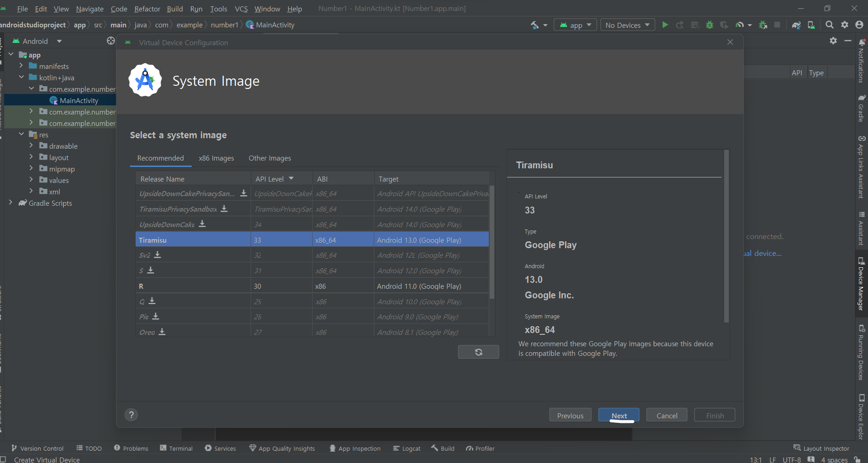
Task: Open the Tools menu
Action: coord(219,9)
